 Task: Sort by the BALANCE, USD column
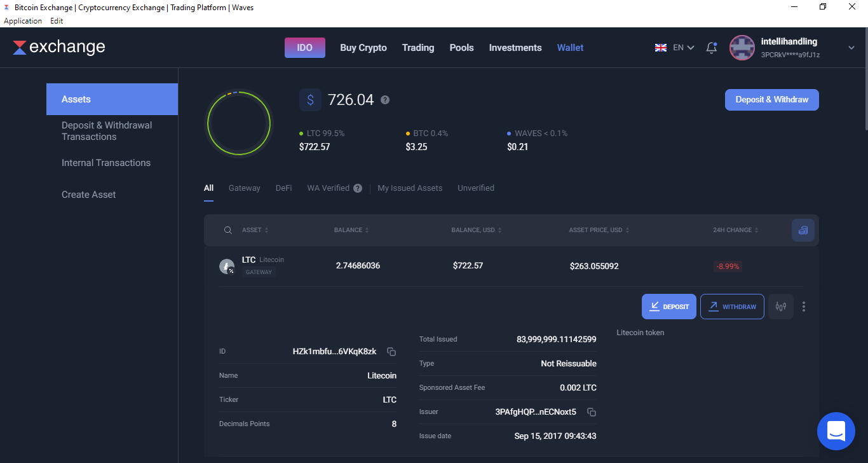coord(477,230)
